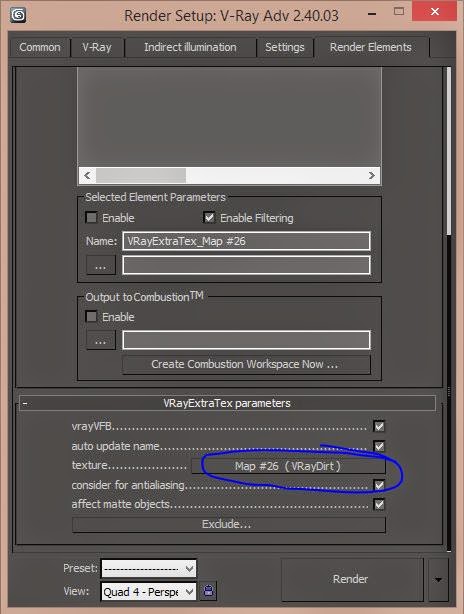464x614 pixels.
Task: Click the Exclude... button
Action: pos(229,524)
